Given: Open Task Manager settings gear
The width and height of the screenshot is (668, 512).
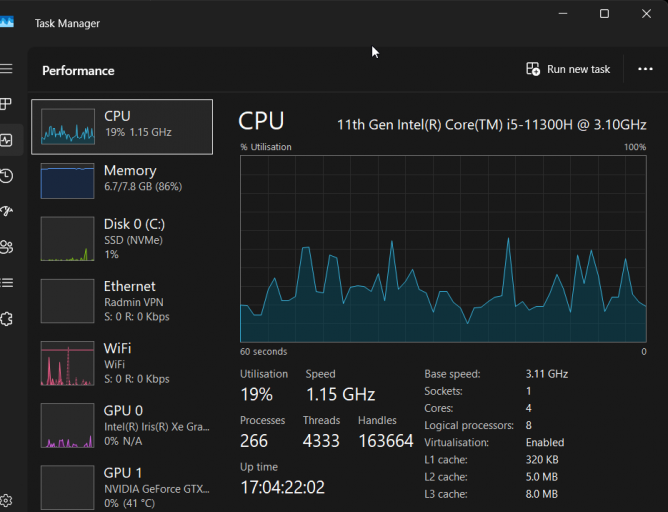Looking at the screenshot, I should click(6, 500).
